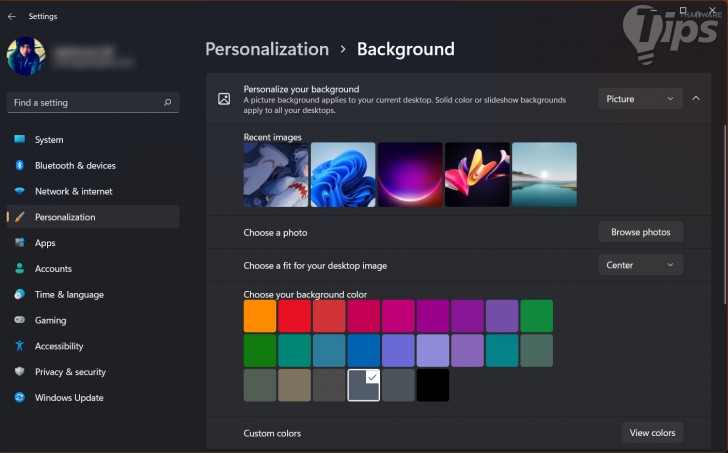
Task: Select Apps in the sidebar
Action: (x=93, y=243)
